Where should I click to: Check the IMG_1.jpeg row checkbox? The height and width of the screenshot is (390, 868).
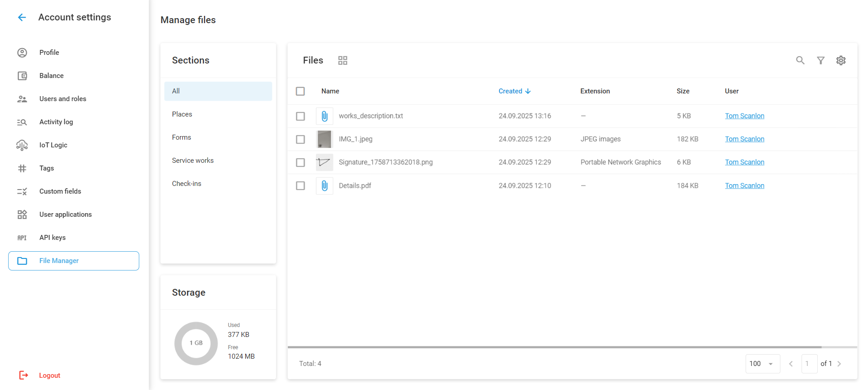click(301, 139)
